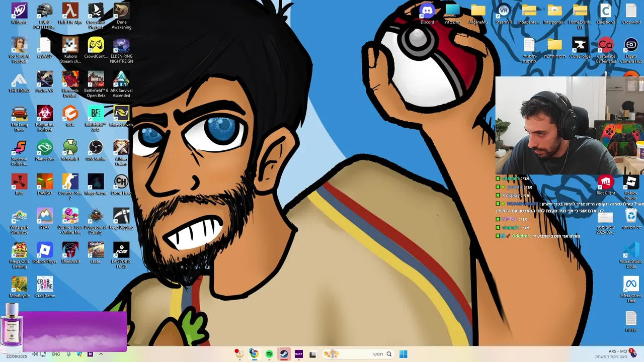Show hidden tray icons chevron
The height and width of the screenshot is (362, 644).
(101, 354)
